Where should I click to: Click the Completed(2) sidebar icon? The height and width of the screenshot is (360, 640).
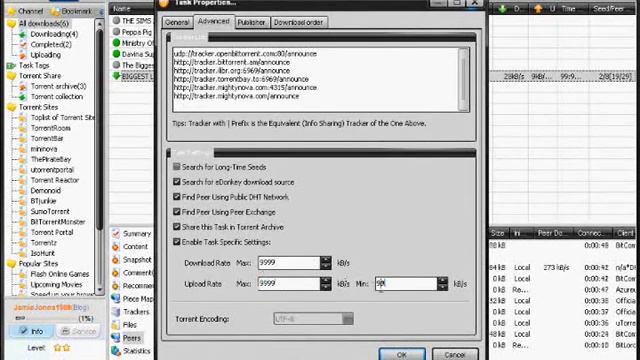click(x=23, y=44)
